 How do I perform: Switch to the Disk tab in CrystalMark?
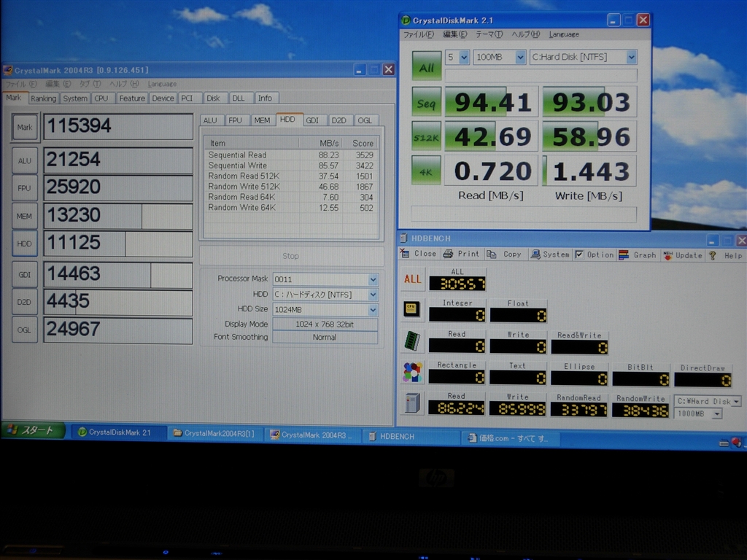tap(215, 98)
